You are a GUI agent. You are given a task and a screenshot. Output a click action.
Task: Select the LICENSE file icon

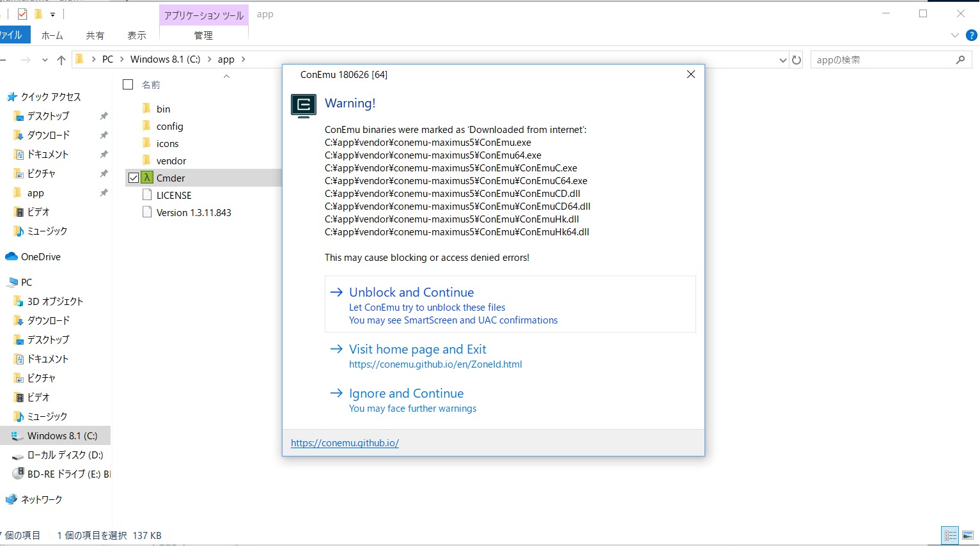[147, 195]
